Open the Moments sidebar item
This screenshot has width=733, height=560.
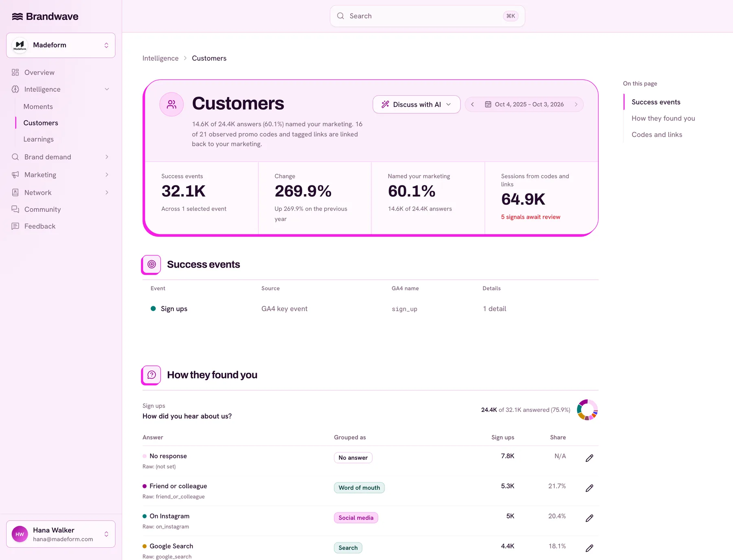[x=38, y=107]
